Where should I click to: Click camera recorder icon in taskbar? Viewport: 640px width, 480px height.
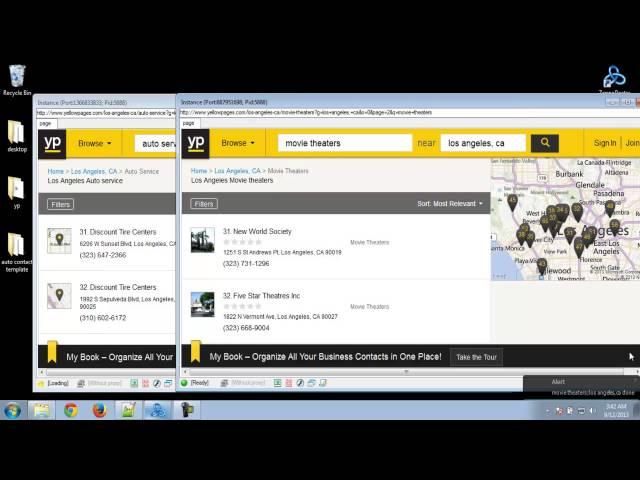click(x=187, y=410)
